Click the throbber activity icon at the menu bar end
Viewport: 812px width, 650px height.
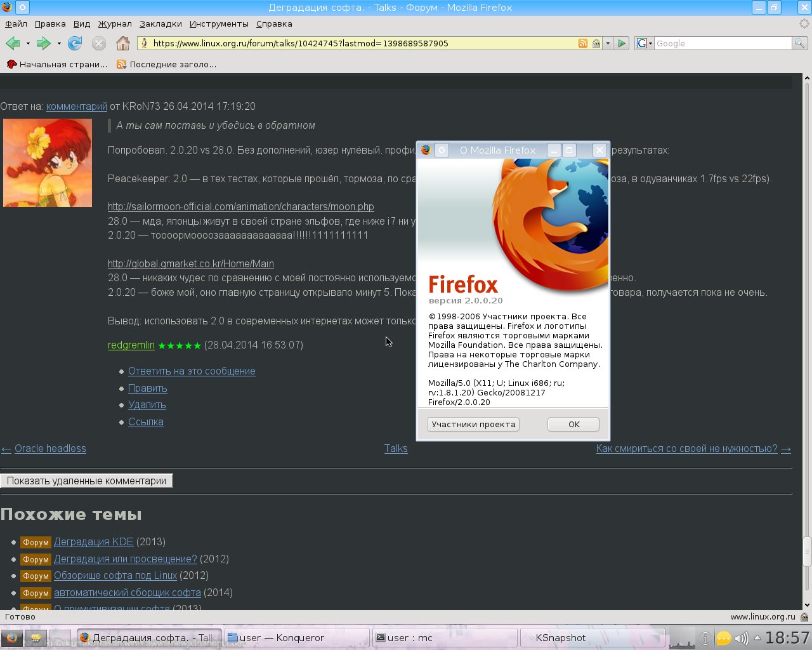coord(804,23)
